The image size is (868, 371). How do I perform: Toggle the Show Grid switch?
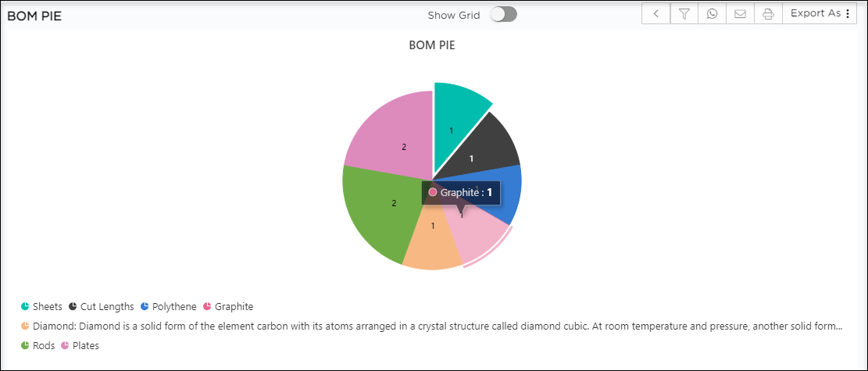point(503,14)
